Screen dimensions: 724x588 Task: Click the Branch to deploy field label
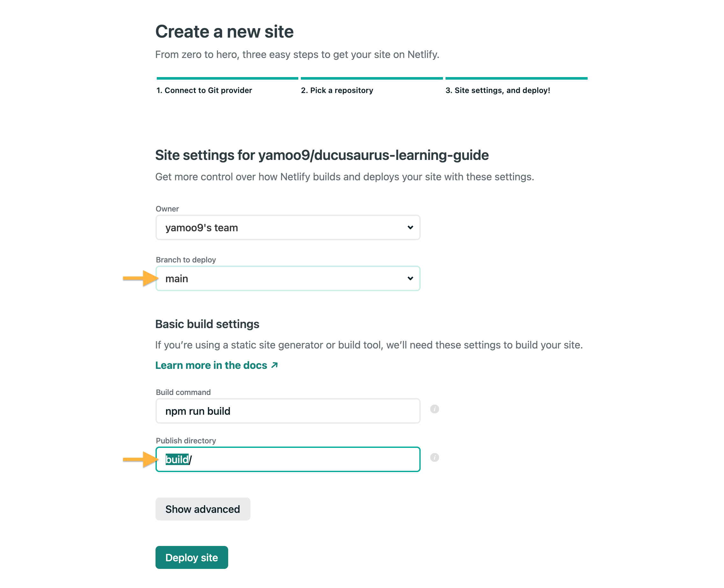pyautogui.click(x=186, y=260)
